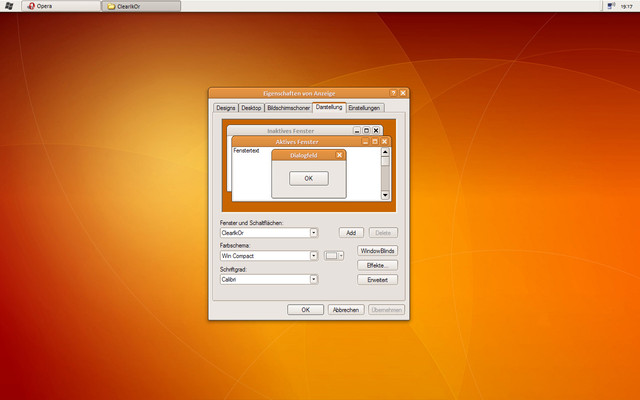Click the Übernehmen button

[387, 310]
